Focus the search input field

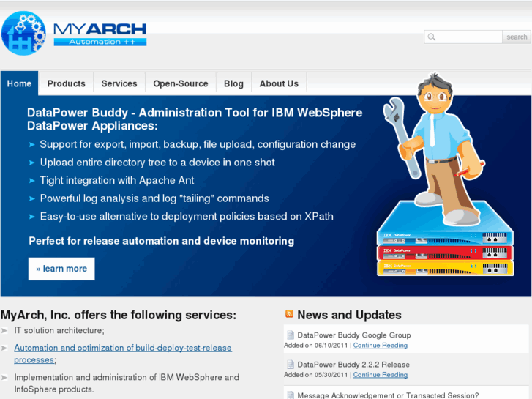463,37
